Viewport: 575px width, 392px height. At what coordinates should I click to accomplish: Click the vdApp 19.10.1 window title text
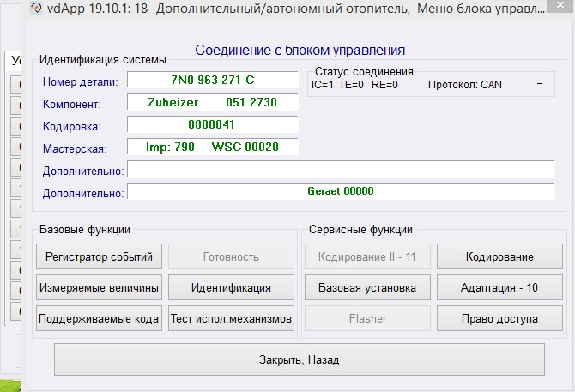[295, 8]
